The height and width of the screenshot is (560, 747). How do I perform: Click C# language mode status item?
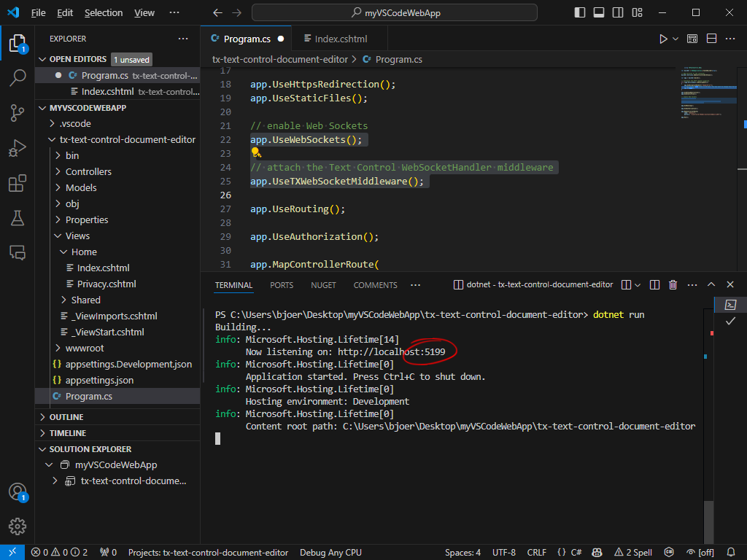(576, 553)
